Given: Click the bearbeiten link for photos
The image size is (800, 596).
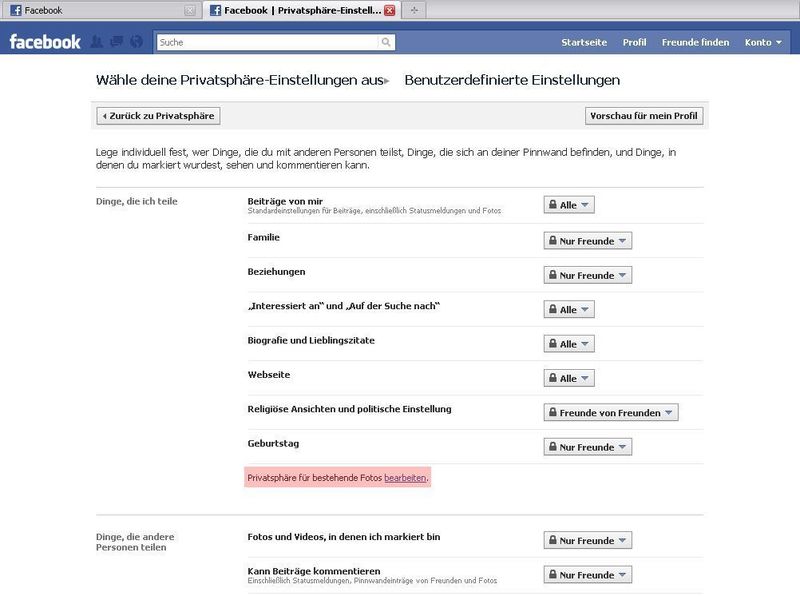Looking at the screenshot, I should 405,478.
